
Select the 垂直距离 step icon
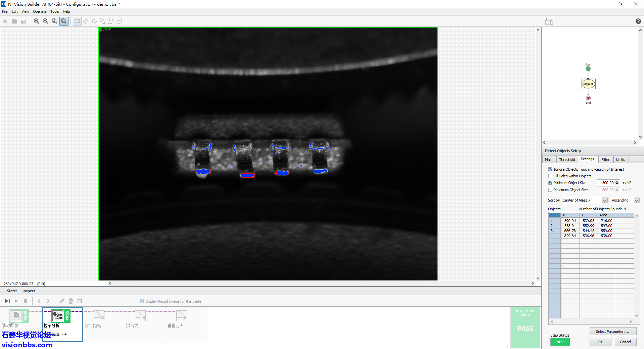point(181,315)
